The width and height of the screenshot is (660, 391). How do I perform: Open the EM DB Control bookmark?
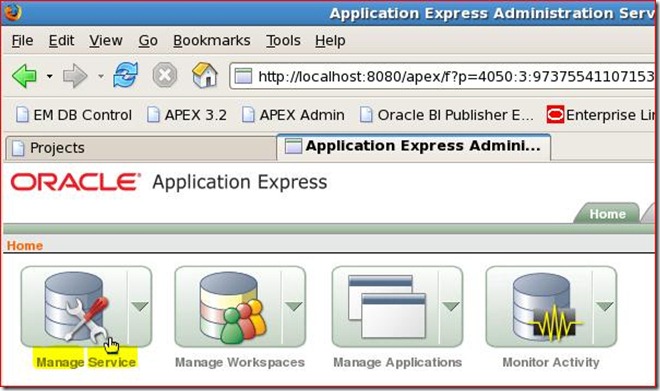coord(74,114)
